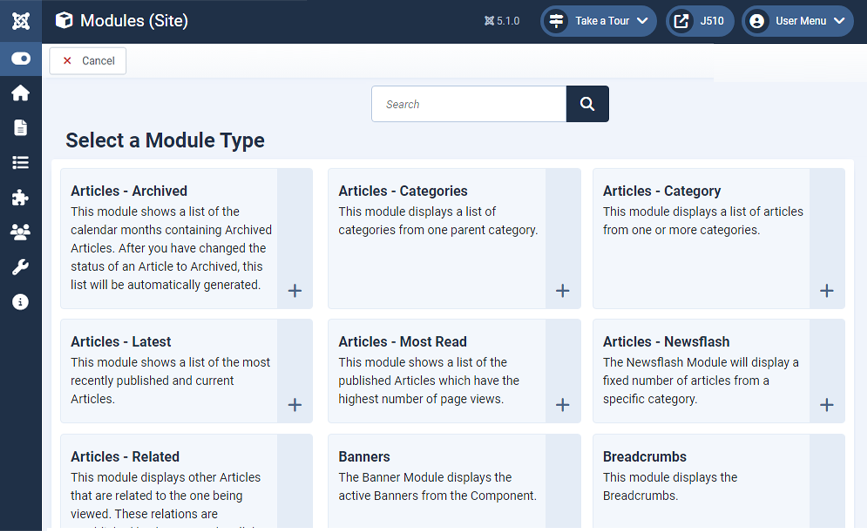Add the Articles - Newsflash module via plus
The width and height of the screenshot is (867, 531).
pyautogui.click(x=827, y=405)
